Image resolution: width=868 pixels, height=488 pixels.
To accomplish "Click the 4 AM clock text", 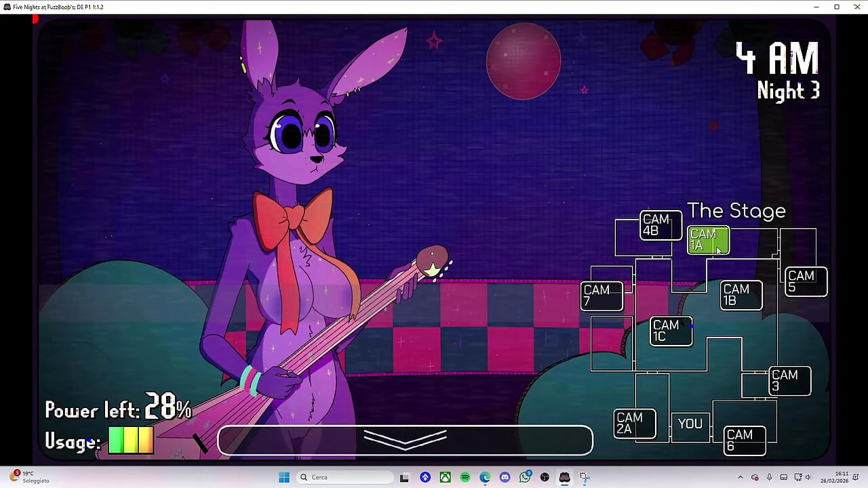I will [x=778, y=59].
